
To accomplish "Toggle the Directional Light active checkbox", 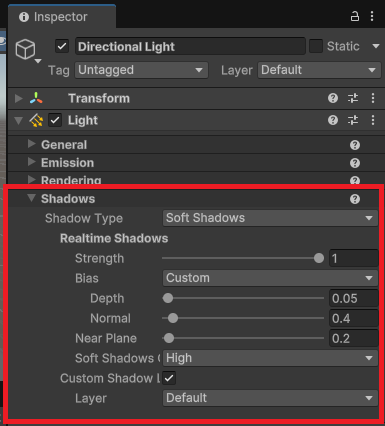I will pos(62,46).
